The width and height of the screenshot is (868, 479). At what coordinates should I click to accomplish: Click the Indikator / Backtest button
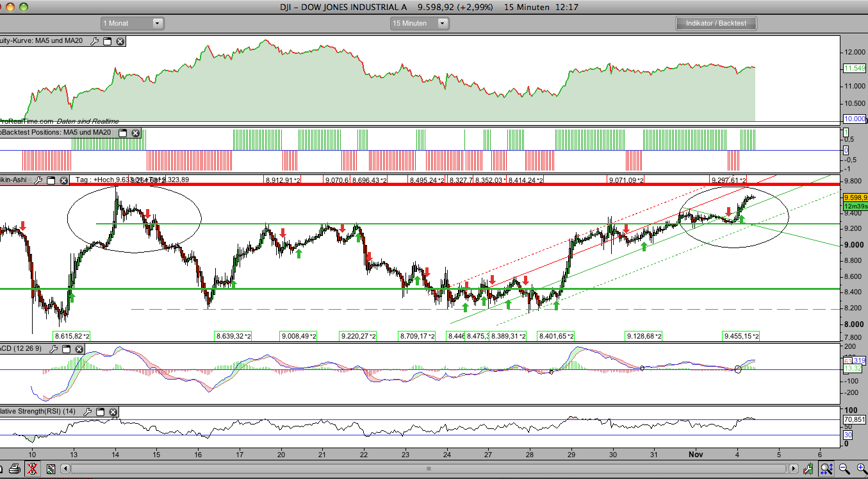716,23
